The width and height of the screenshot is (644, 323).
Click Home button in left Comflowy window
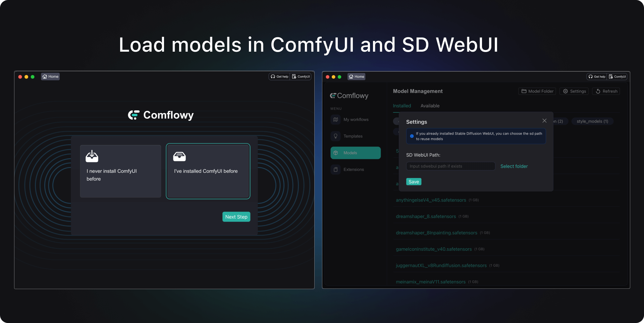click(x=50, y=76)
